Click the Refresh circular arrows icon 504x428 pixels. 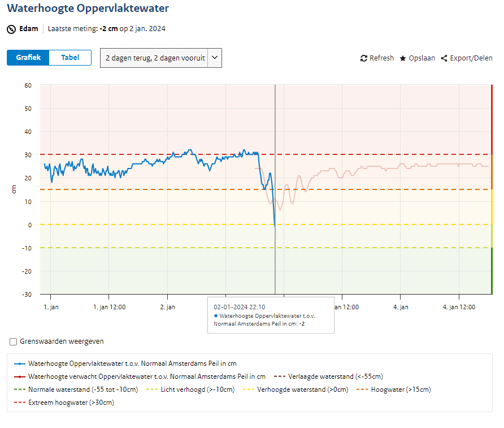363,58
